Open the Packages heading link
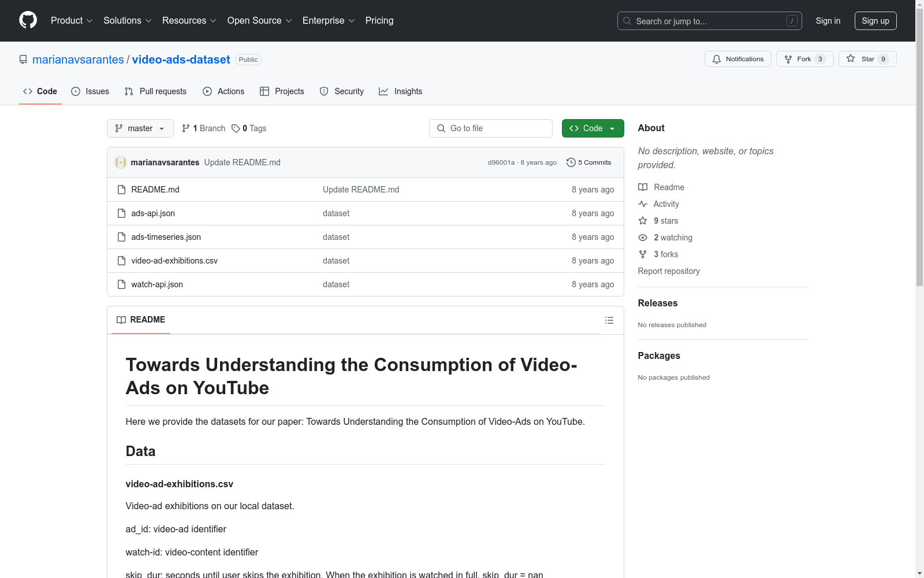 point(659,355)
